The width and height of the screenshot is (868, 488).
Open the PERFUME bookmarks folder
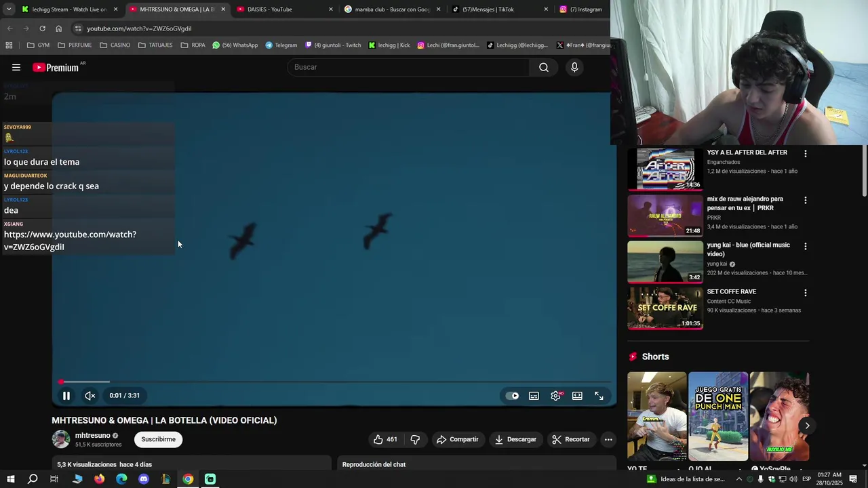(75, 45)
